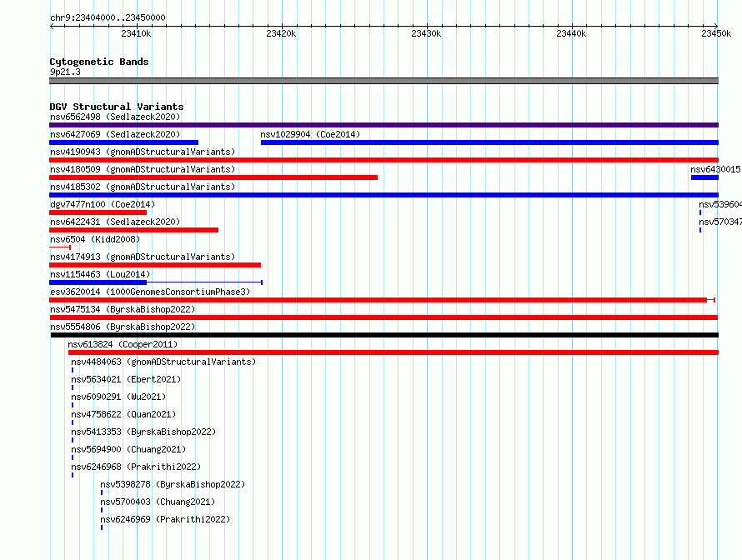Click the 23440k ruler position
The height and width of the screenshot is (560, 742).
coord(571,33)
